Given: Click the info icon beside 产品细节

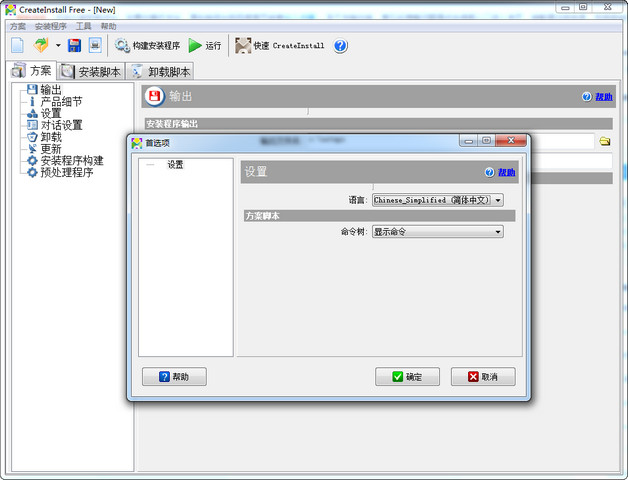Looking at the screenshot, I should (x=32, y=101).
